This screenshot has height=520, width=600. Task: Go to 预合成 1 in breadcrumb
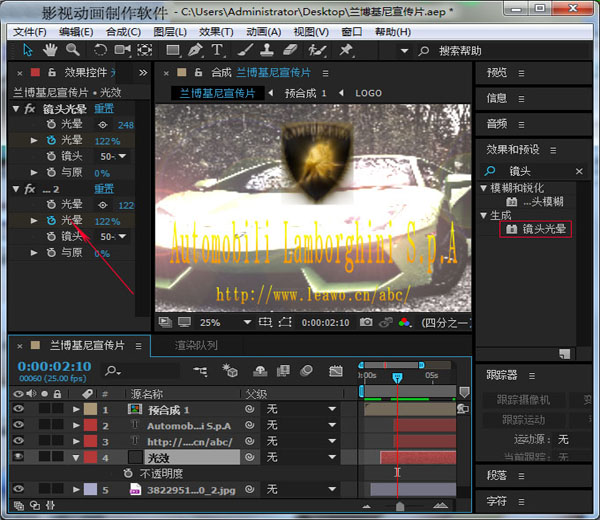(x=305, y=93)
